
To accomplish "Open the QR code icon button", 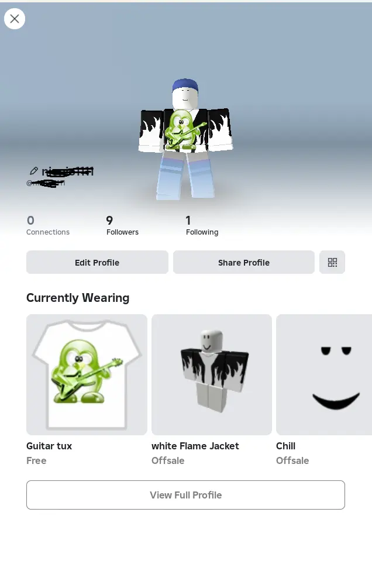I will (x=332, y=262).
